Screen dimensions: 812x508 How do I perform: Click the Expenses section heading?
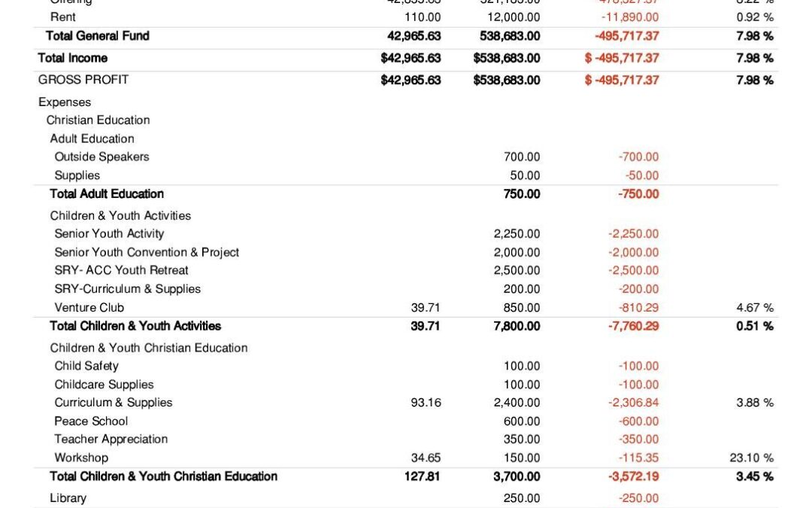pyautogui.click(x=65, y=102)
